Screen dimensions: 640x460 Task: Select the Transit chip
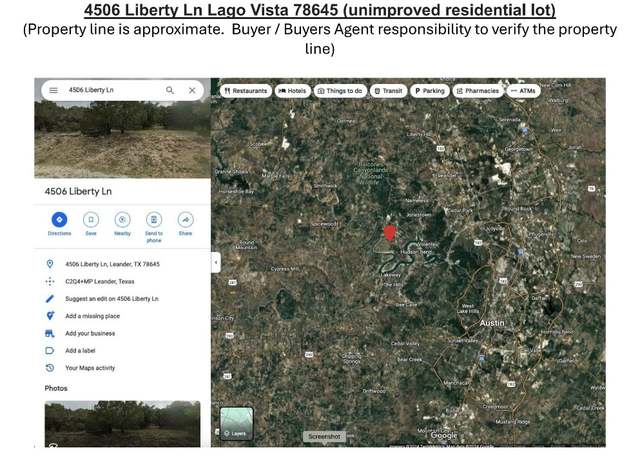click(389, 91)
